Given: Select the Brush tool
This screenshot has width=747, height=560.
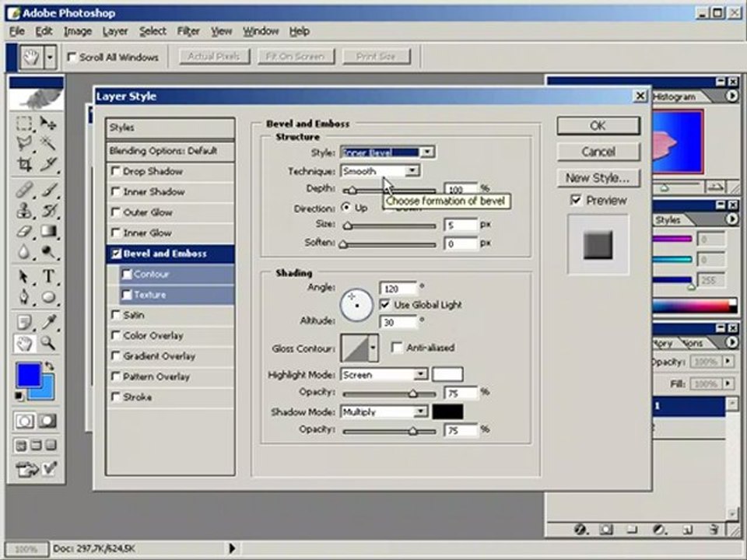Looking at the screenshot, I should (x=48, y=190).
